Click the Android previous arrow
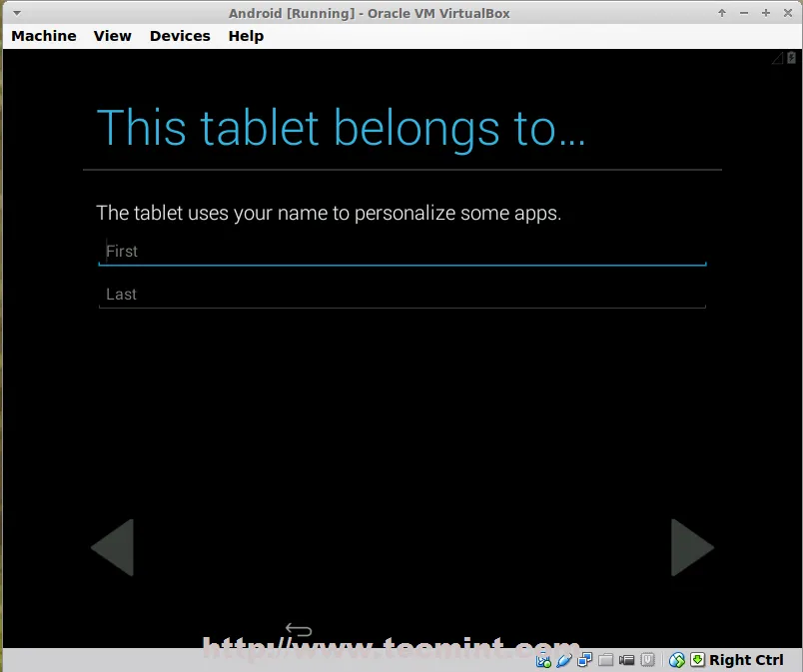The width and height of the screenshot is (803, 672). 113,547
